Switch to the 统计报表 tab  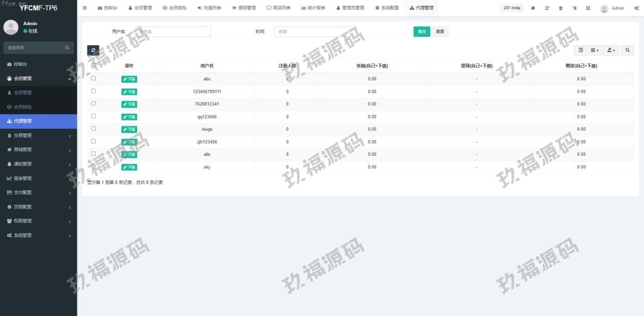(x=313, y=8)
